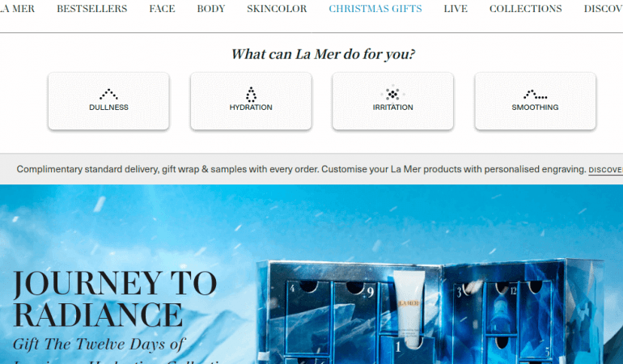Go to the Skincolor section
This screenshot has height=364, width=623.
point(277,9)
